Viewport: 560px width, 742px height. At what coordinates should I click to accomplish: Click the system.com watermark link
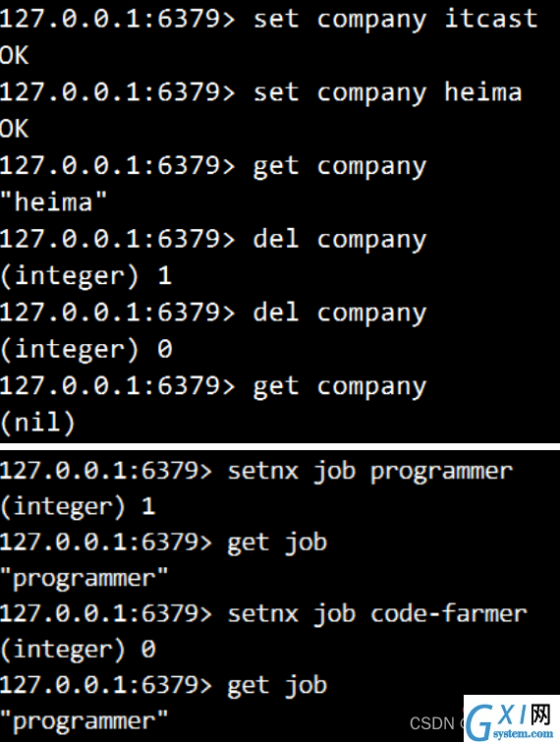click(x=523, y=733)
